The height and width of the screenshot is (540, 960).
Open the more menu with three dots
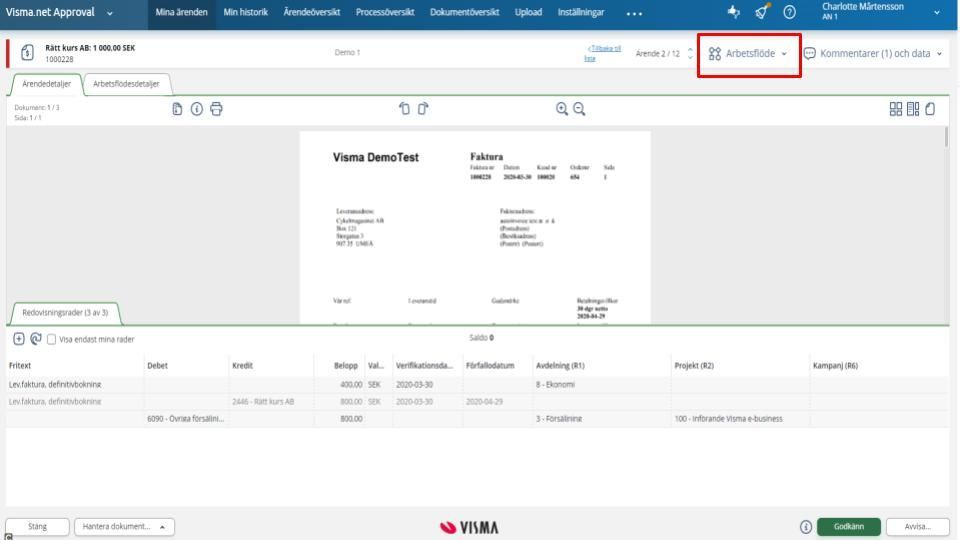[634, 13]
